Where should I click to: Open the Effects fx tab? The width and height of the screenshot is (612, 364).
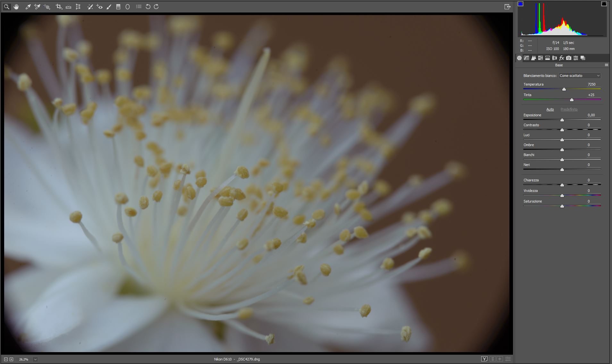pos(562,58)
